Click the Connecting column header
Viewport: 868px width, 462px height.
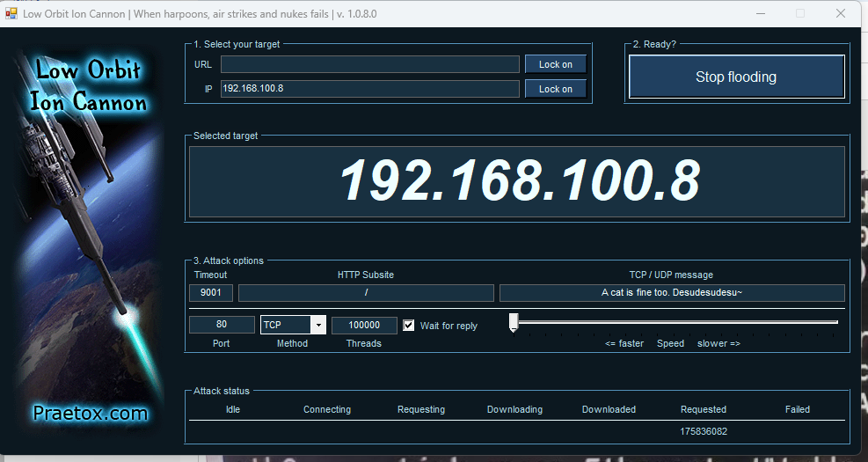(x=327, y=409)
